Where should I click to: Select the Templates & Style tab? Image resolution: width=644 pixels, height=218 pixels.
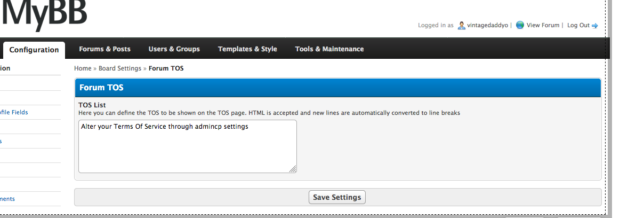pyautogui.click(x=247, y=49)
